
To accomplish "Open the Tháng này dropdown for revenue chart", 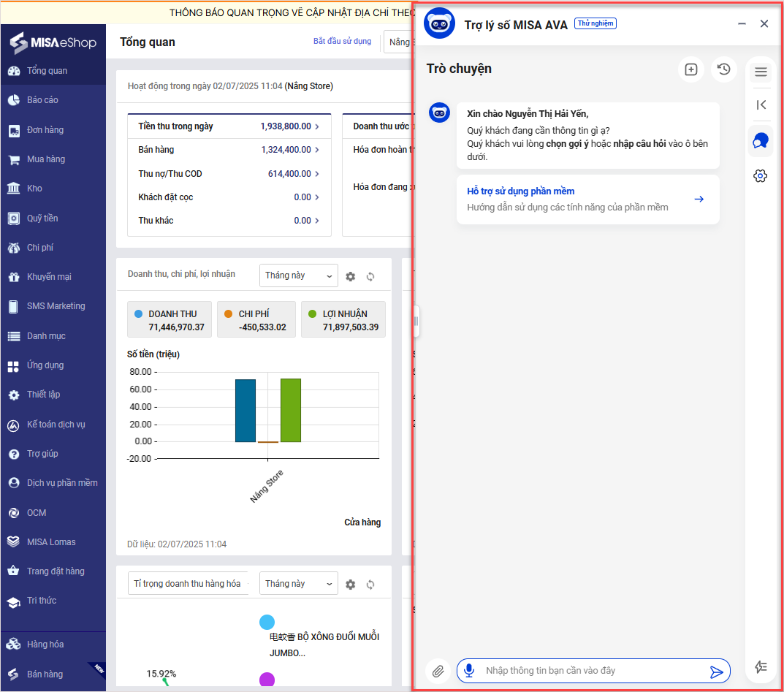I will coord(298,275).
